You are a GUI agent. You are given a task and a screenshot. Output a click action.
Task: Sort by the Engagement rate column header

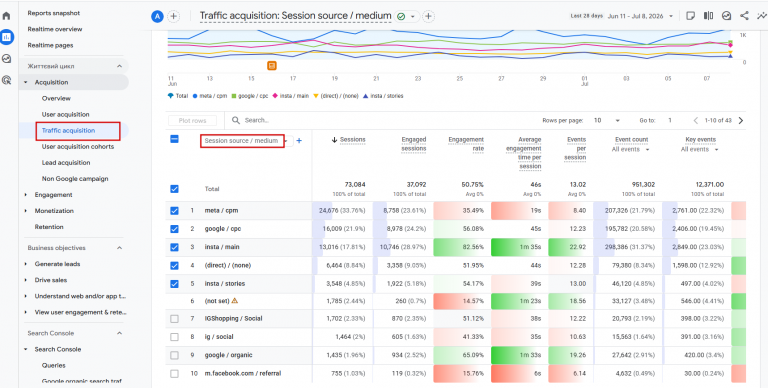point(466,144)
